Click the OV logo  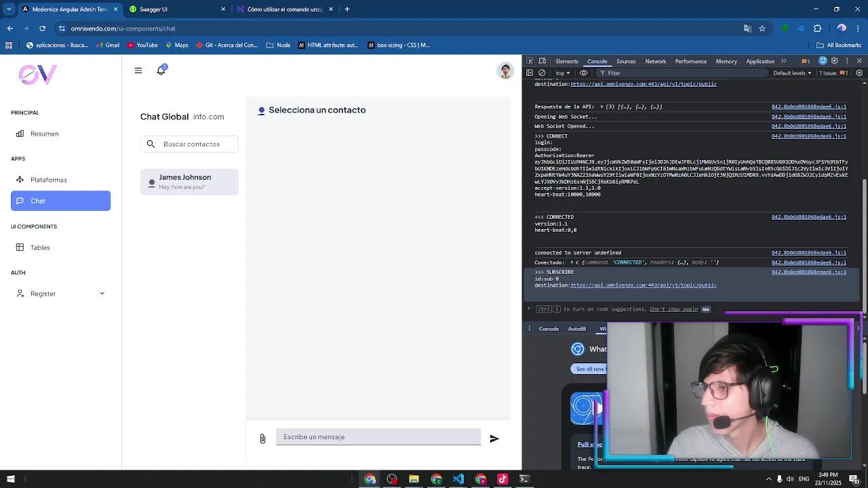[37, 75]
